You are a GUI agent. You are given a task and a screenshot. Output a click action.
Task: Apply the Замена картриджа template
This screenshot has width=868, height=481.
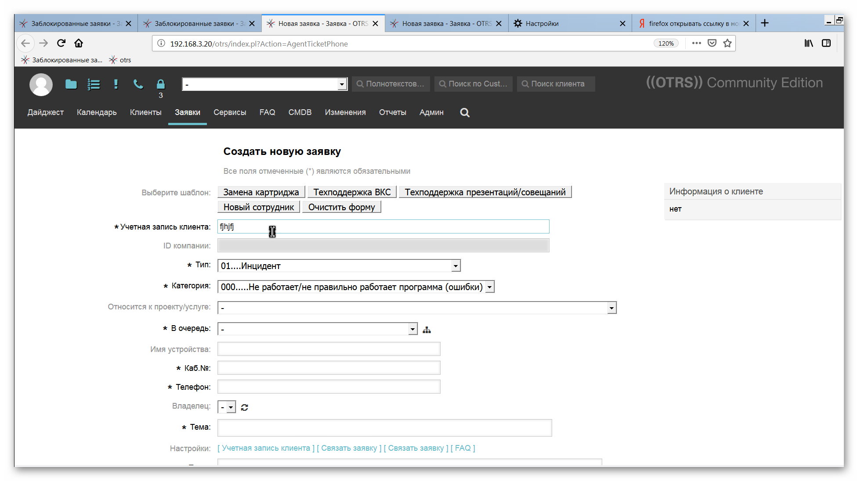pos(261,192)
